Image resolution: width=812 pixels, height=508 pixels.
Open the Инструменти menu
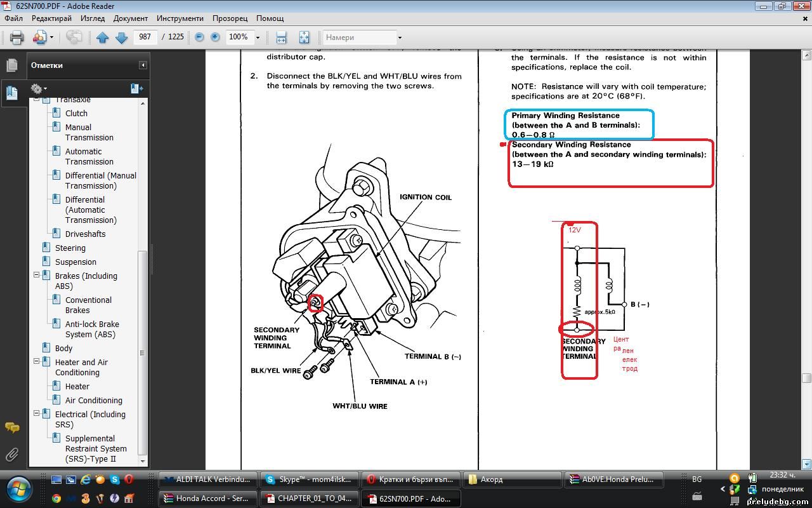click(x=180, y=18)
